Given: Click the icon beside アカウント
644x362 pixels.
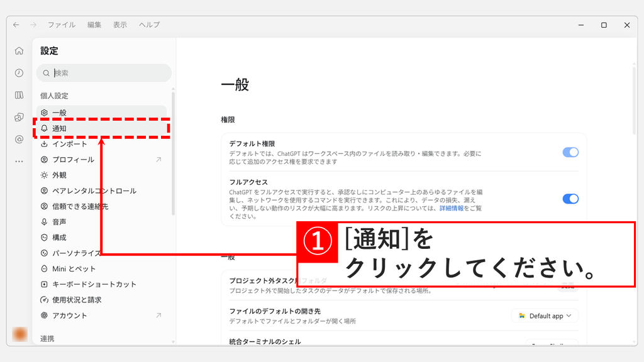Looking at the screenshot, I should (45, 315).
